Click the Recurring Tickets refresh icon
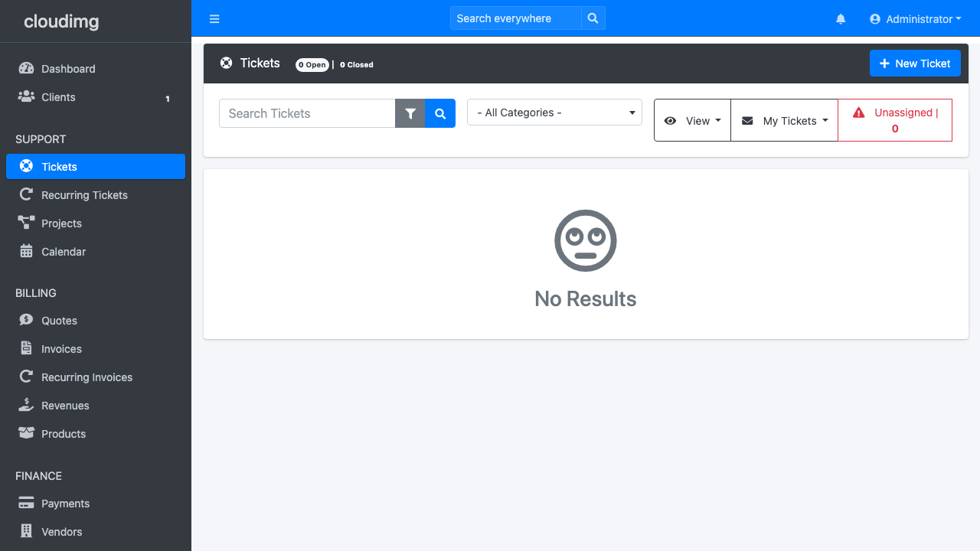 (26, 194)
